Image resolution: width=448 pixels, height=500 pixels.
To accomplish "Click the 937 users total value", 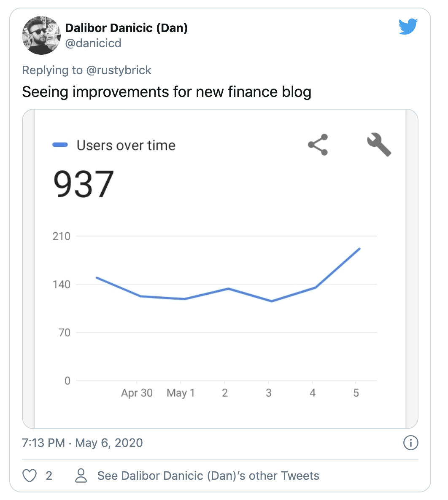I will click(84, 184).
